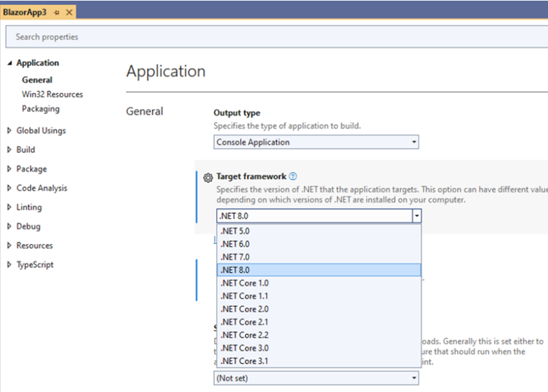Expand the Build section
The width and height of the screenshot is (548, 392).
9,150
